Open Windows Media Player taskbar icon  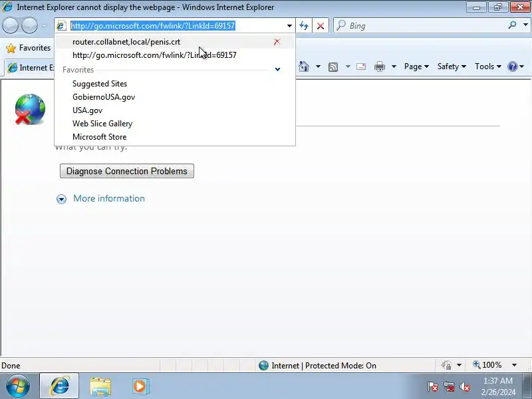point(140,386)
